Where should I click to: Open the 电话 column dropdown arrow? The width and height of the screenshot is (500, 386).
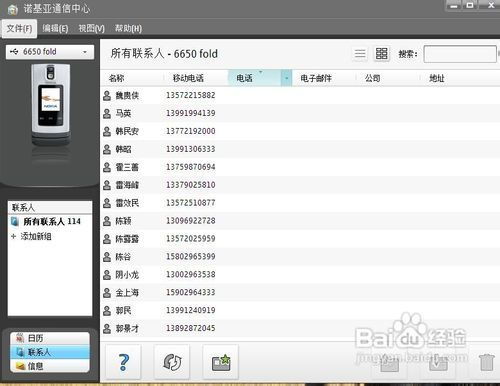pos(286,78)
